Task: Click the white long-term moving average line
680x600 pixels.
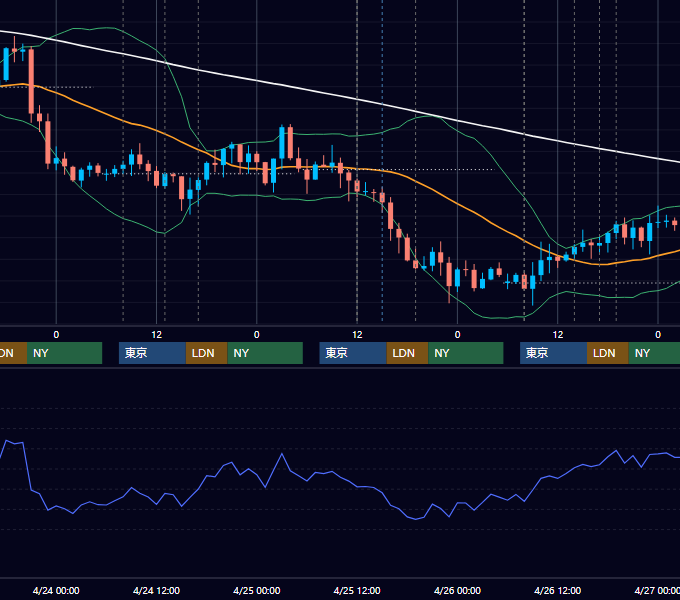Action: pos(357,99)
